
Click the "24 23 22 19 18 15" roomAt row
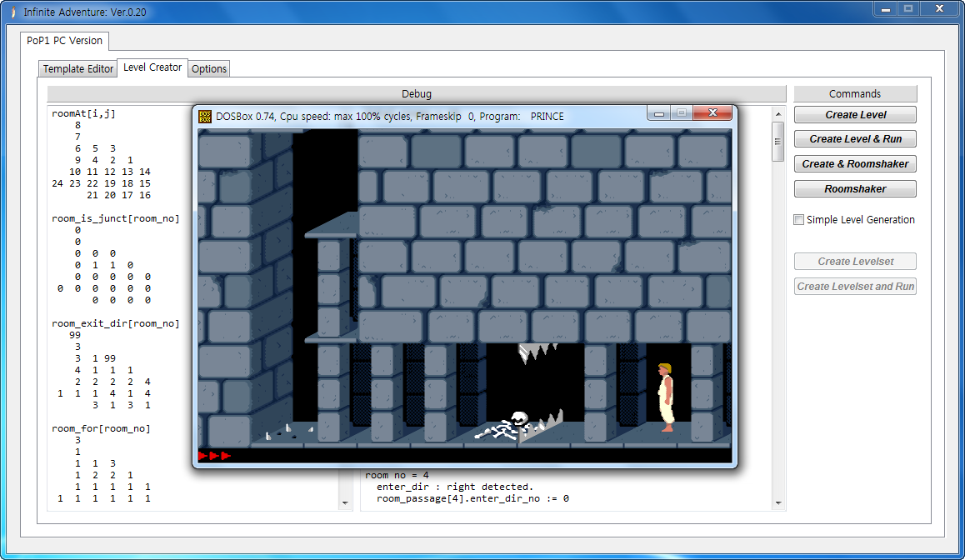pos(101,183)
